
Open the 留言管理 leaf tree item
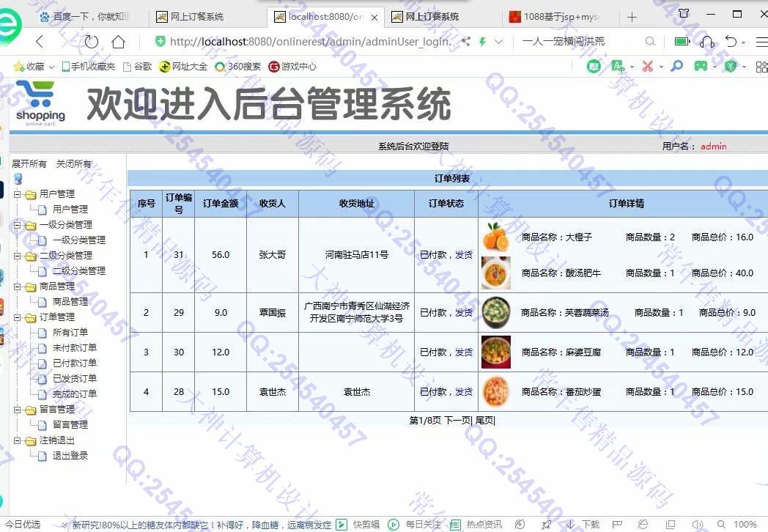click(x=70, y=425)
